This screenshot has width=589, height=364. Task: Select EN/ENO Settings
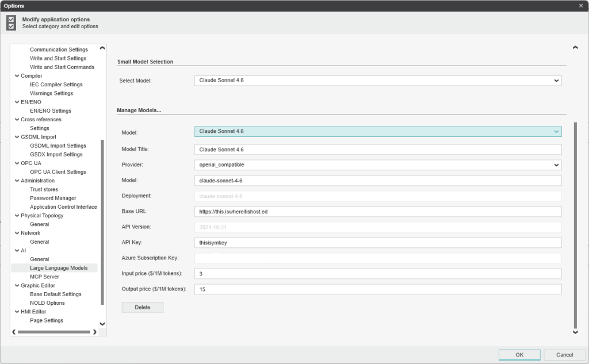point(51,111)
